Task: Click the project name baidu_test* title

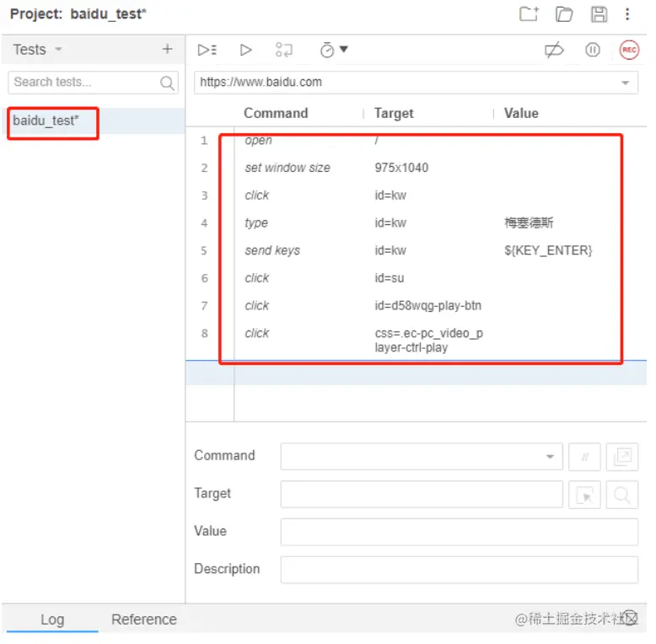Action: (108, 14)
